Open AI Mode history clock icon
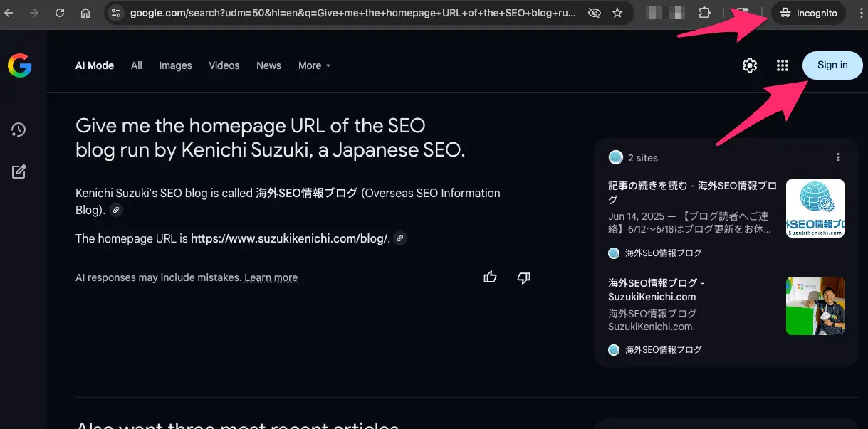 click(19, 129)
